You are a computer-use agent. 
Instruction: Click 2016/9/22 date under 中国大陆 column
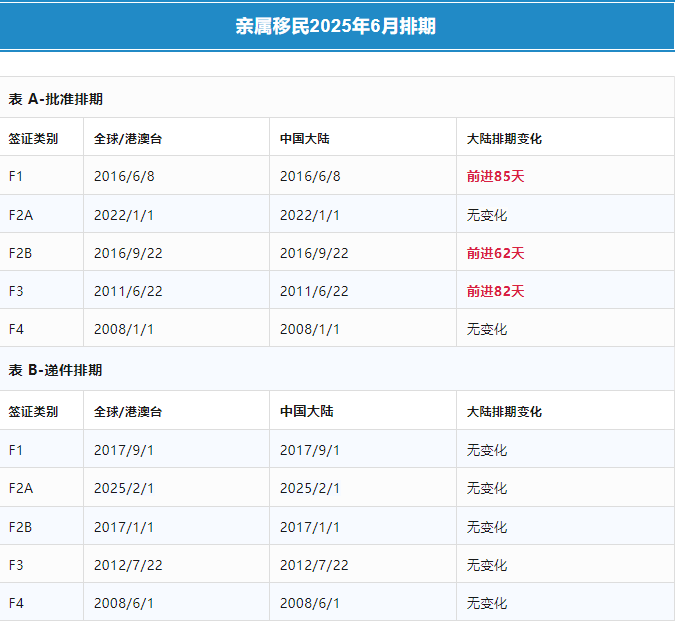pyautogui.click(x=314, y=253)
